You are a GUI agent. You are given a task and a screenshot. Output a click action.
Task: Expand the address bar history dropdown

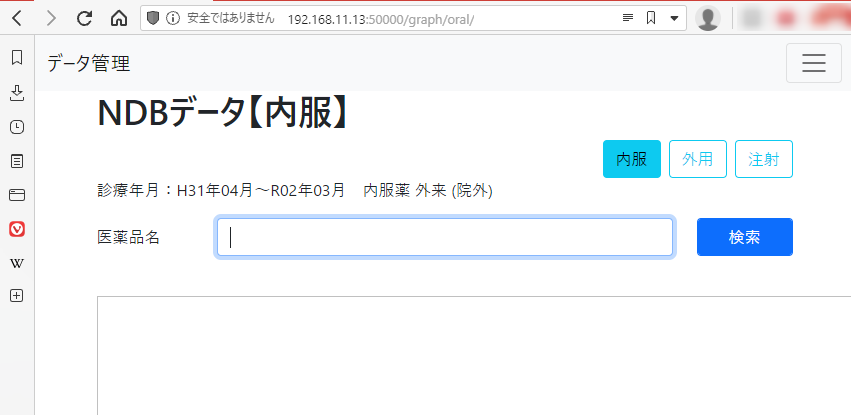coord(674,18)
